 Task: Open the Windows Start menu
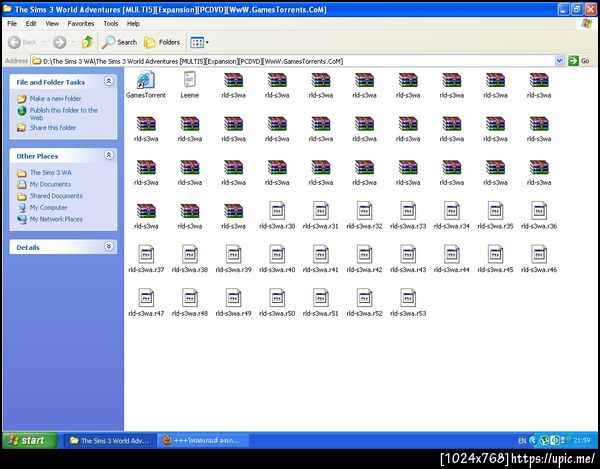point(30,440)
